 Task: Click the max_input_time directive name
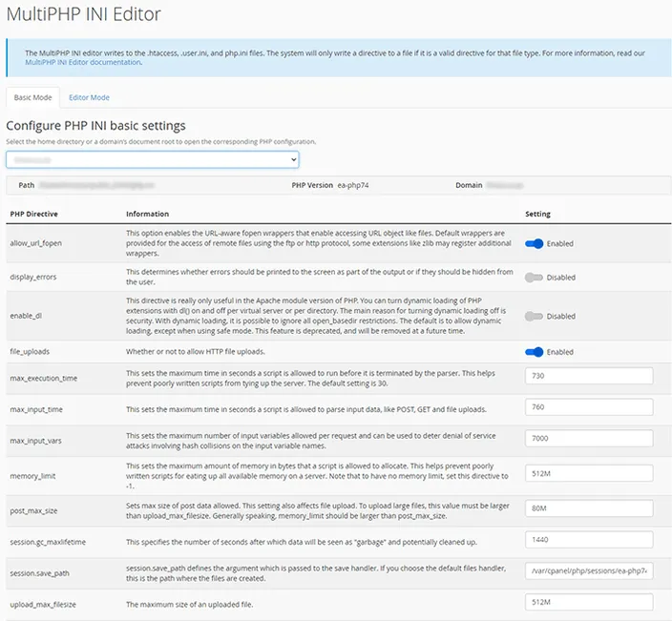[36, 409]
